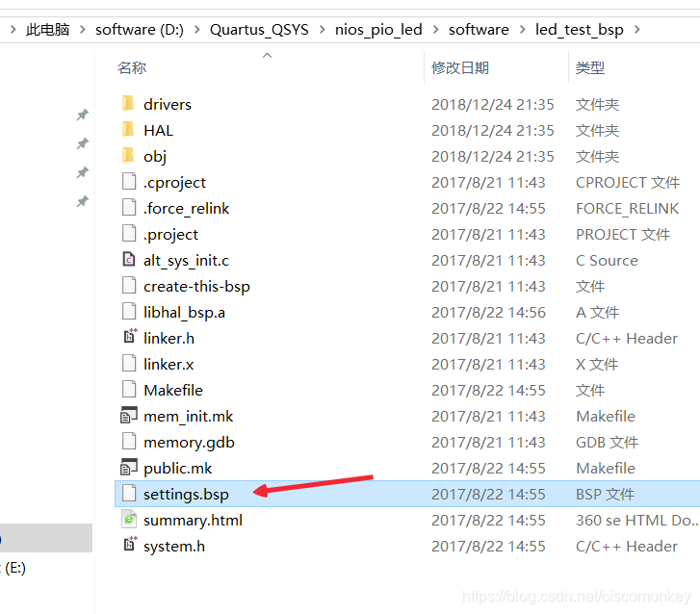Click the BSP 文件 type cell
Viewport: 700px width, 614px height.
(605, 494)
